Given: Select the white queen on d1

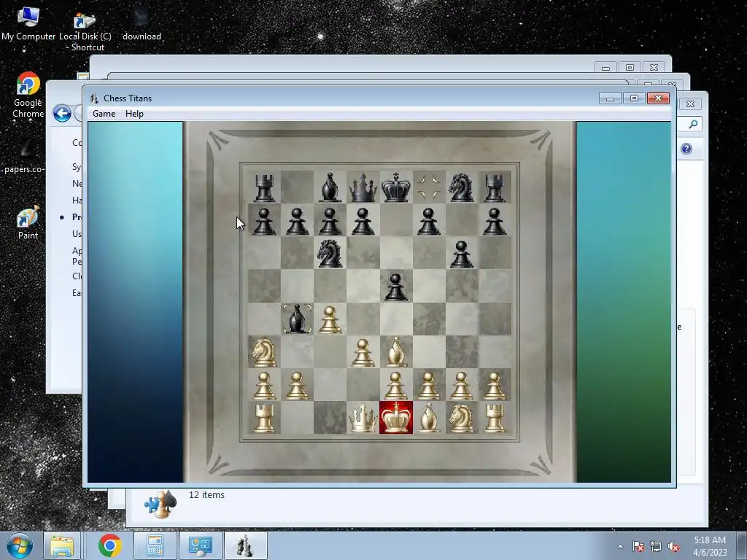Looking at the screenshot, I should [x=363, y=418].
